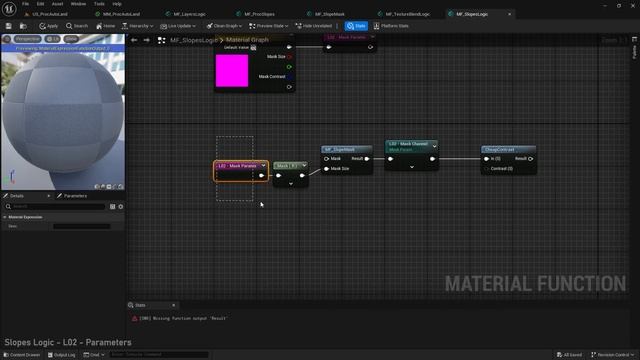Open Search in the toolbar
Viewport: 640px width, 360px height.
click(77, 26)
